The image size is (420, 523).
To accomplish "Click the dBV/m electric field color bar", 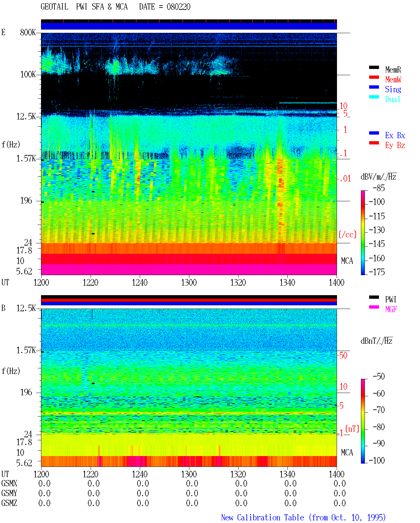I will click(x=363, y=232).
